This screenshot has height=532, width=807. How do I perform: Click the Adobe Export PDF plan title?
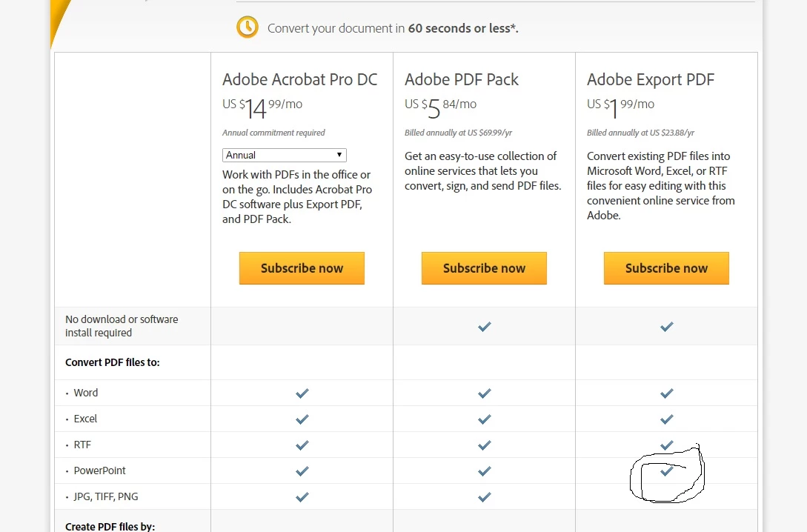651,80
